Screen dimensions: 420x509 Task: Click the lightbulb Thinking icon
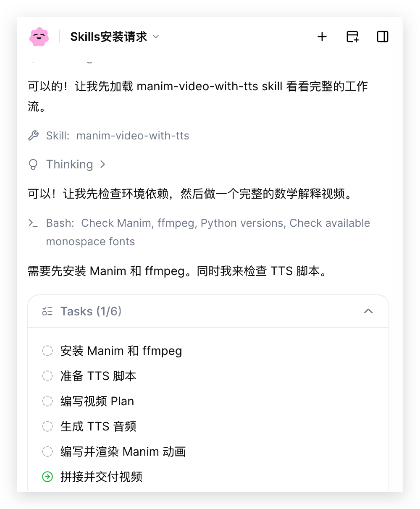[x=33, y=165]
